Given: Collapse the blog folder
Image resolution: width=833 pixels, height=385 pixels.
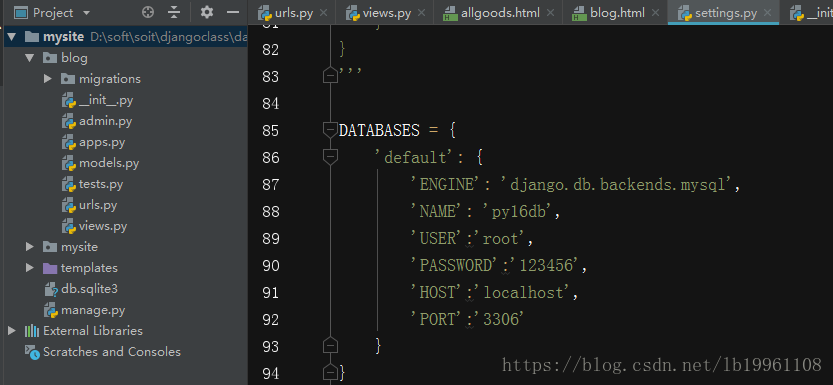Looking at the screenshot, I should coord(30,58).
